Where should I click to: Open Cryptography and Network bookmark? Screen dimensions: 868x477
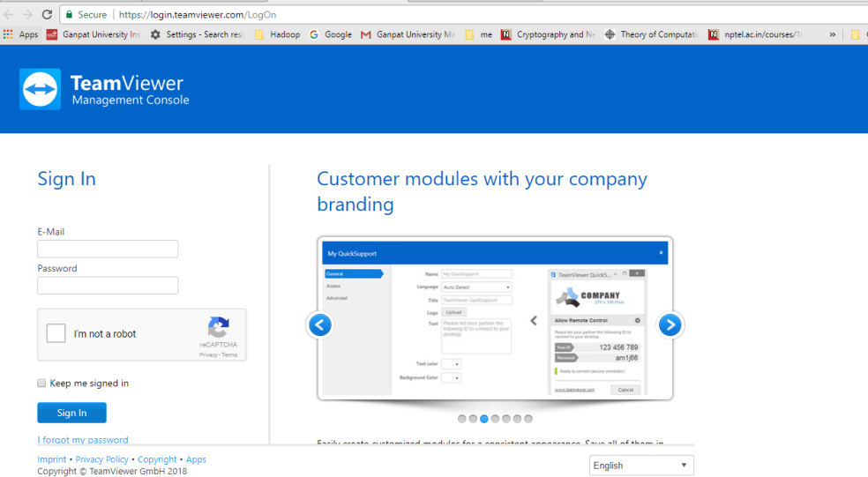548,34
